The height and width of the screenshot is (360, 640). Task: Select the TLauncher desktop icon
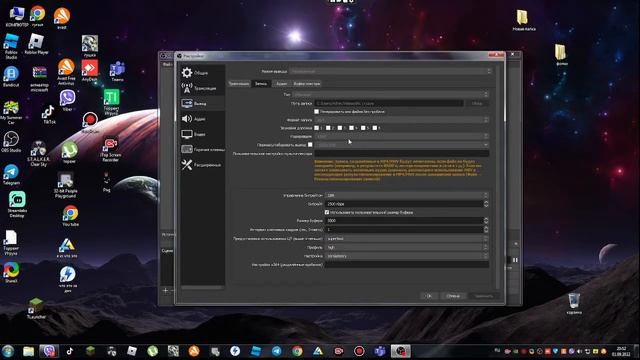tap(36, 309)
